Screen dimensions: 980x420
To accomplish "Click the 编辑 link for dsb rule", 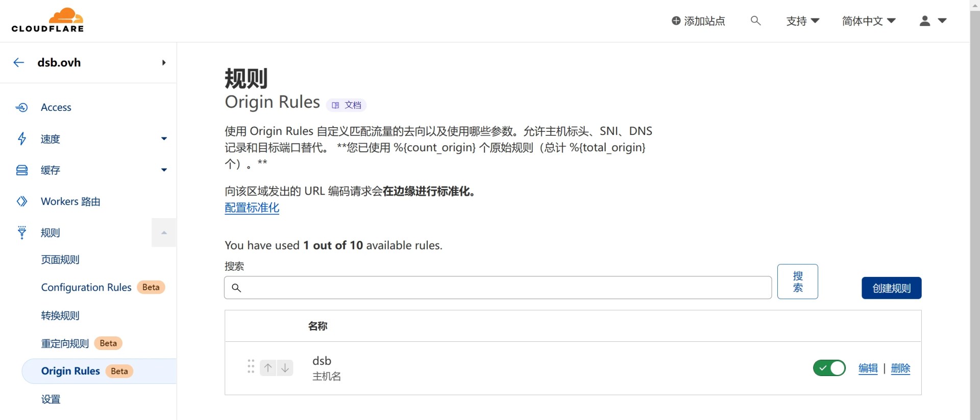I will pyautogui.click(x=868, y=368).
